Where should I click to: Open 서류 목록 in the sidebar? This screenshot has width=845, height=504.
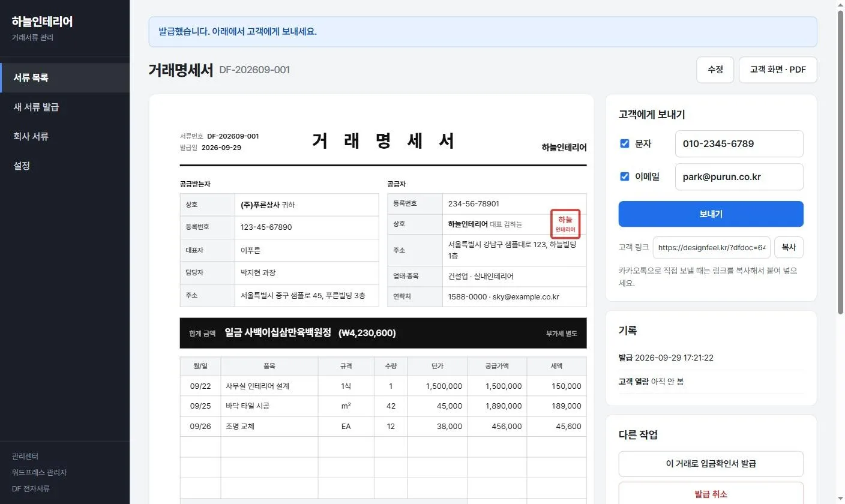click(x=65, y=78)
